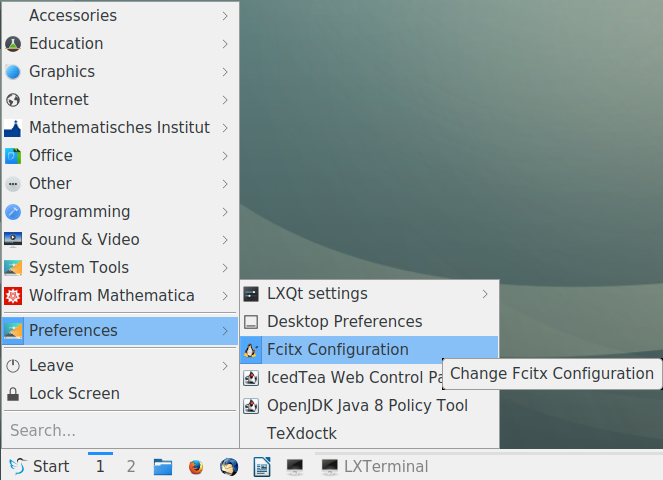
Task: Expand the LXQt settings submenu arrow
Action: click(x=485, y=294)
